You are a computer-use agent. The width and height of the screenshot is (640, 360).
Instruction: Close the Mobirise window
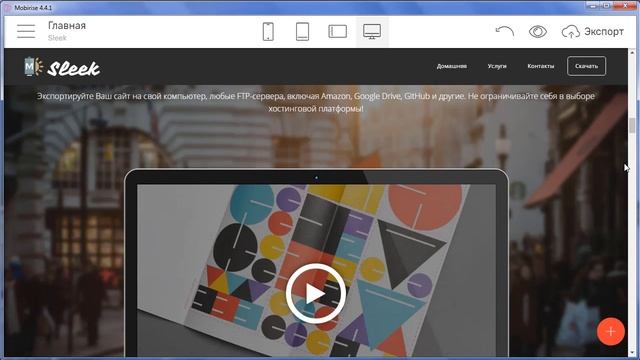(626, 5)
